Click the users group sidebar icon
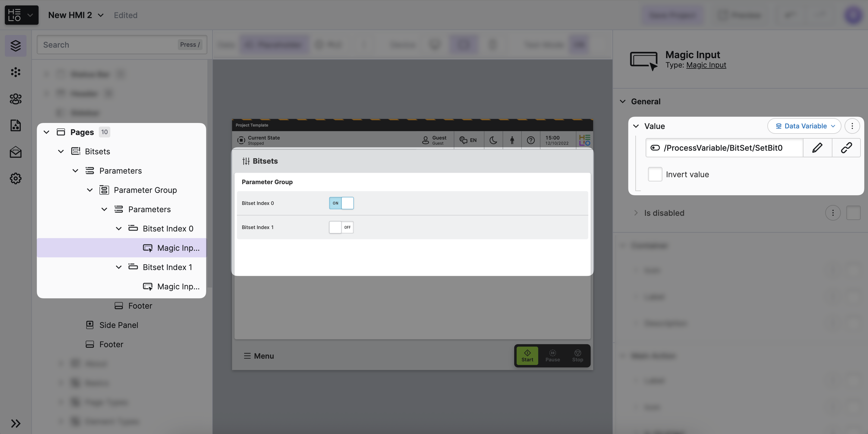This screenshot has width=868, height=434. [x=15, y=99]
